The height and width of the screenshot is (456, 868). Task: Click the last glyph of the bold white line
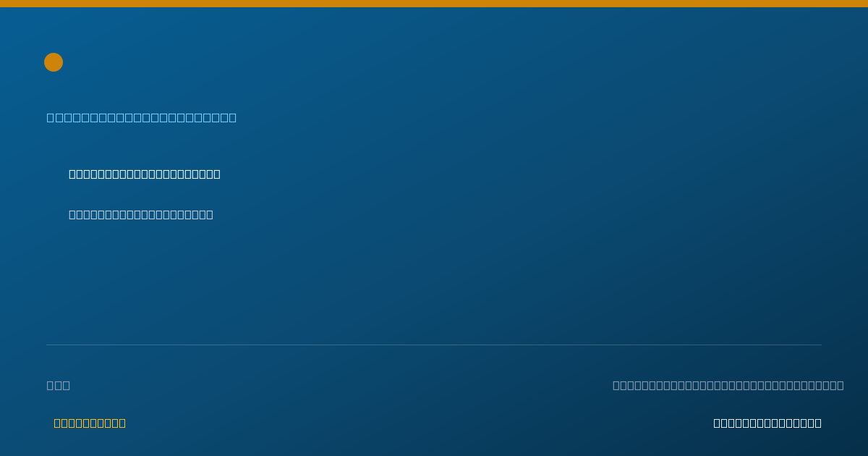[x=216, y=174]
